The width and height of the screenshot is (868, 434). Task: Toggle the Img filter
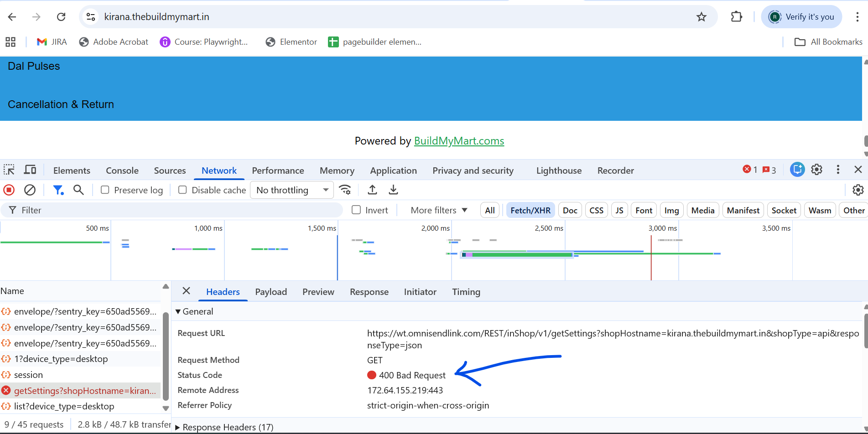pos(671,210)
